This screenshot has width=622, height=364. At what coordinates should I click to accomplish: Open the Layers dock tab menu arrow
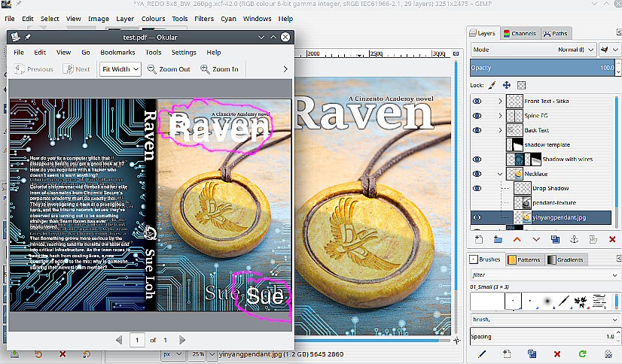point(618,32)
